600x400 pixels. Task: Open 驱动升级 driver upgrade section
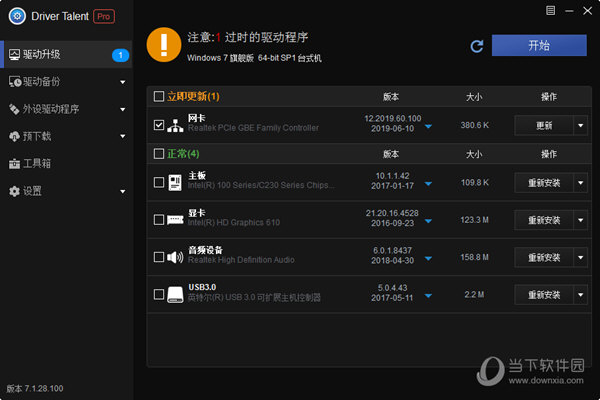pos(66,54)
